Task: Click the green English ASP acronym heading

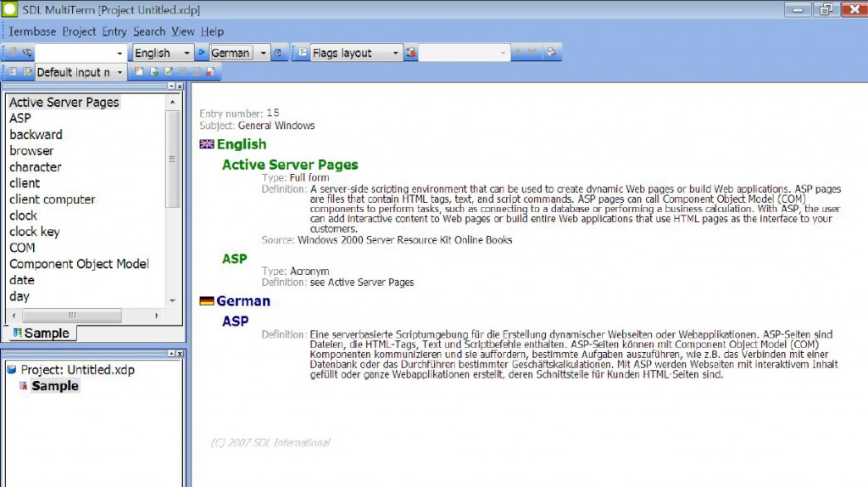Action: pos(235,259)
